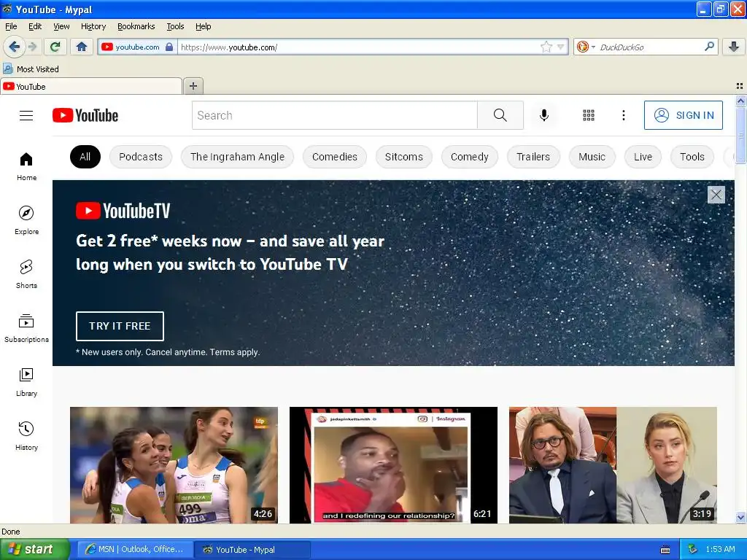747x560 pixels.
Task: Select the All filter chip
Action: click(85, 157)
